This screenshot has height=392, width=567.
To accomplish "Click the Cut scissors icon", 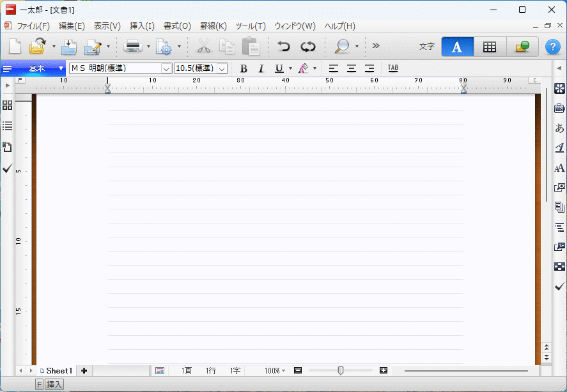I will coord(203,47).
